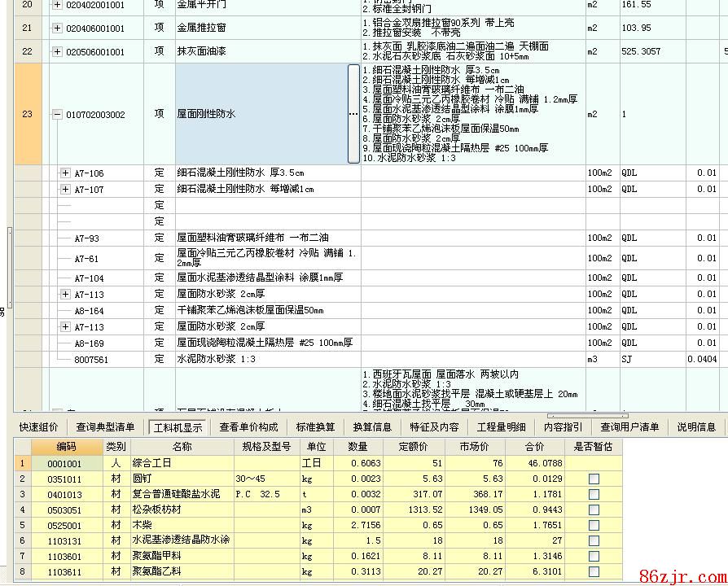
Task: Select row number 23 header
Action: click(x=27, y=115)
